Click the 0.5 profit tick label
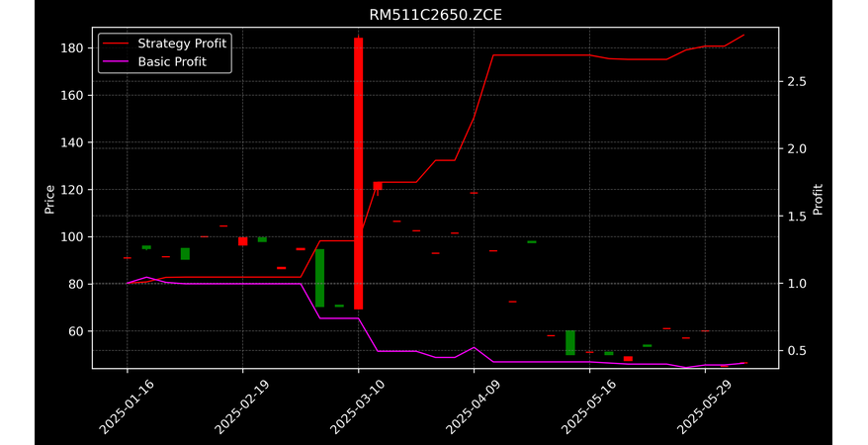The height and width of the screenshot is (445, 868). click(796, 351)
